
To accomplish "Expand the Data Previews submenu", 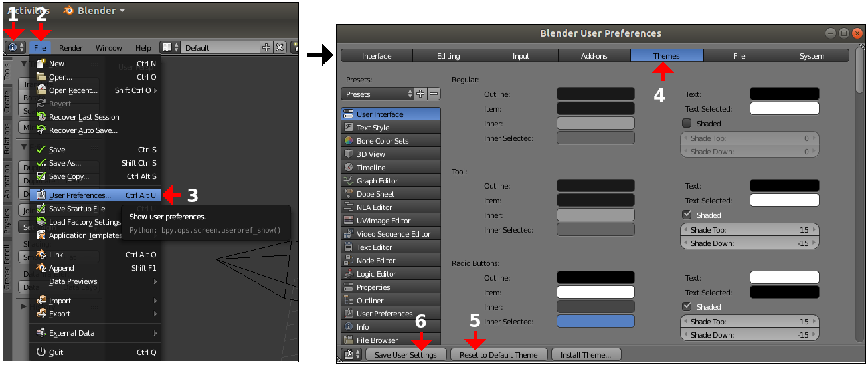I will click(95, 281).
